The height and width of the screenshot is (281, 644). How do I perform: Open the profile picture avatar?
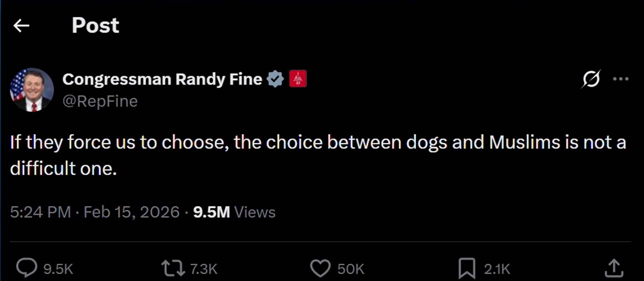32,90
